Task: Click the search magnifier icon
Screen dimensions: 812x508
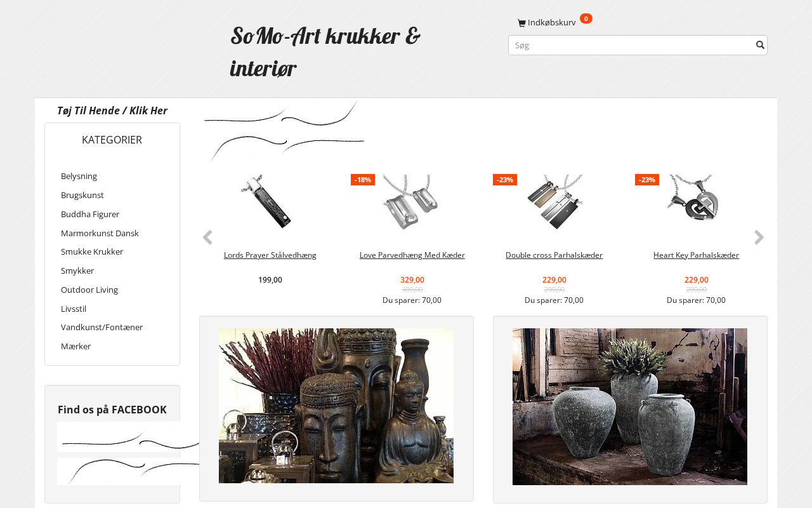Action: point(760,45)
